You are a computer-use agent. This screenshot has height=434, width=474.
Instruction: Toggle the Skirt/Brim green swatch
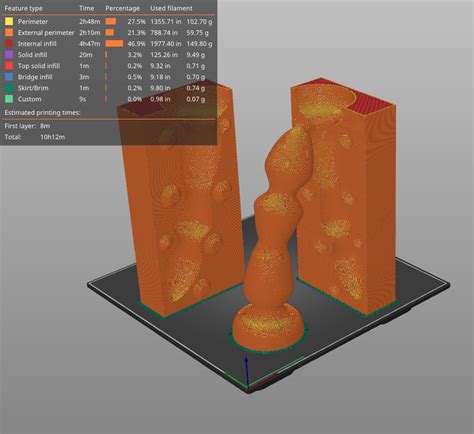point(9,88)
